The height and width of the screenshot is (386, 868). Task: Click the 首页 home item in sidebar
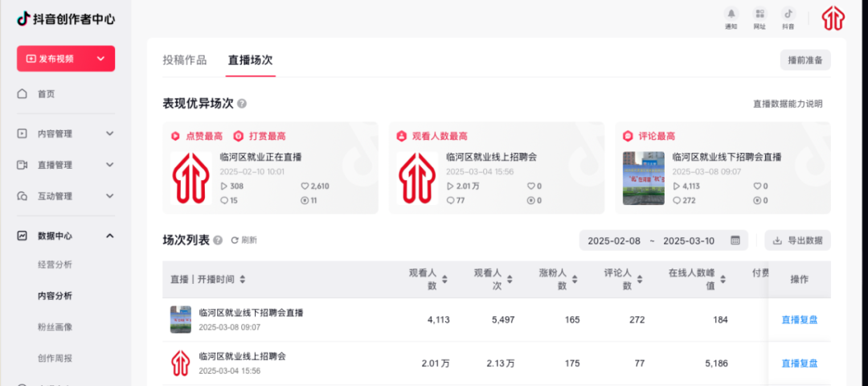(47, 94)
